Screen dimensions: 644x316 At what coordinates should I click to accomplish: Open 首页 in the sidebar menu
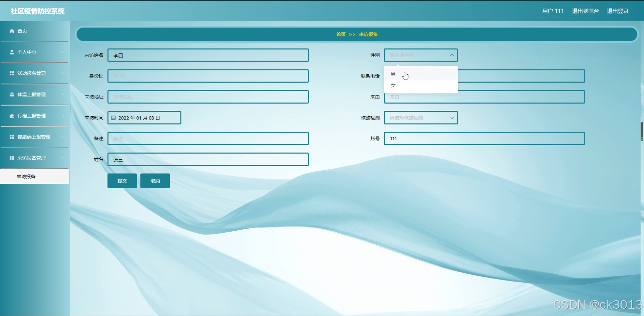click(35, 31)
